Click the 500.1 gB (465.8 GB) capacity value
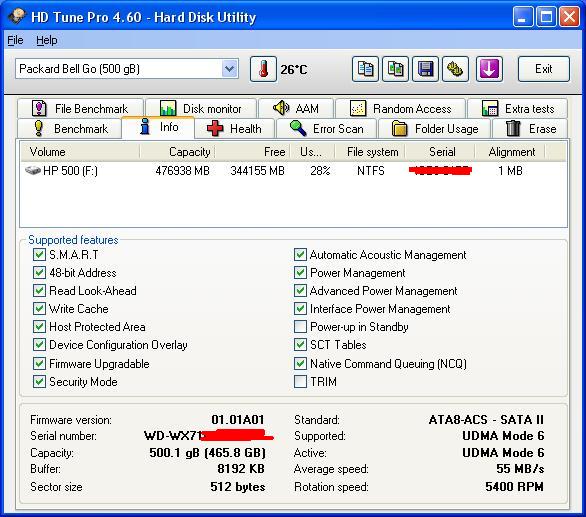Image resolution: width=586 pixels, height=517 pixels. click(x=207, y=452)
